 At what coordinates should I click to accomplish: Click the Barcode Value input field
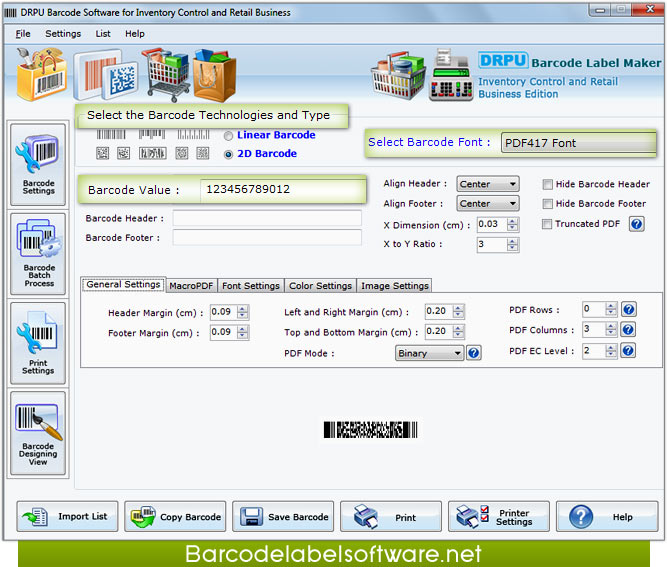tap(282, 189)
